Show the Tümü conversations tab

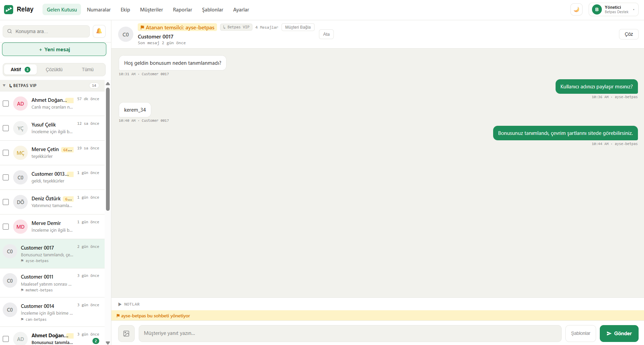tap(88, 69)
